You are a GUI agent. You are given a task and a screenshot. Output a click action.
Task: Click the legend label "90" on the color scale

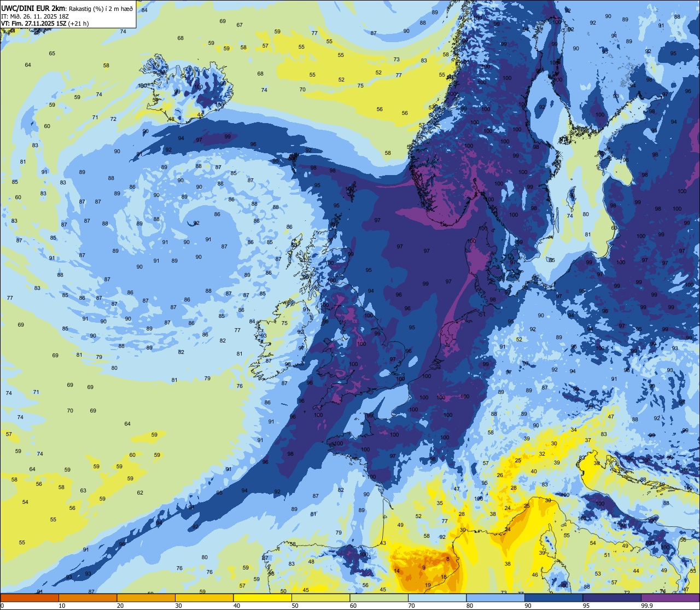pyautogui.click(x=528, y=606)
